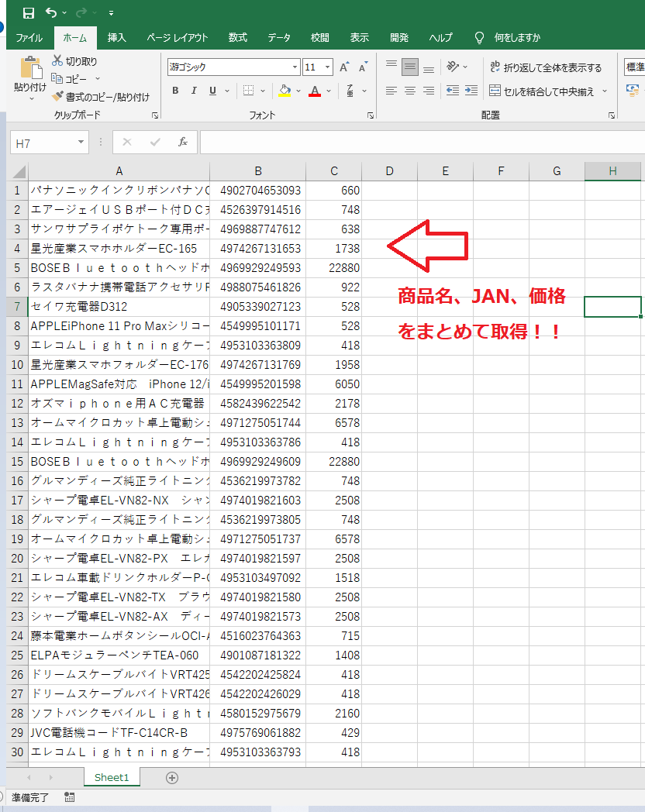Toggle Underline formatting
This screenshot has width=645, height=812.
coord(212,91)
